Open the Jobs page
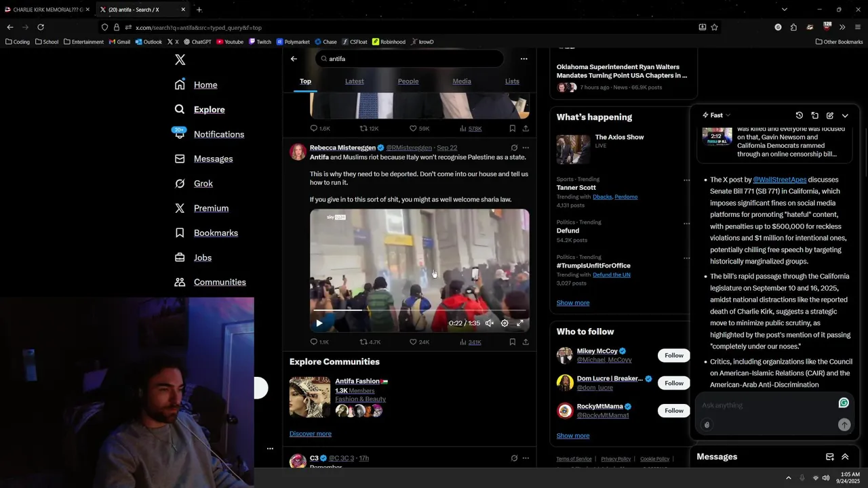Viewport: 868px width, 488px height. pyautogui.click(x=193, y=258)
